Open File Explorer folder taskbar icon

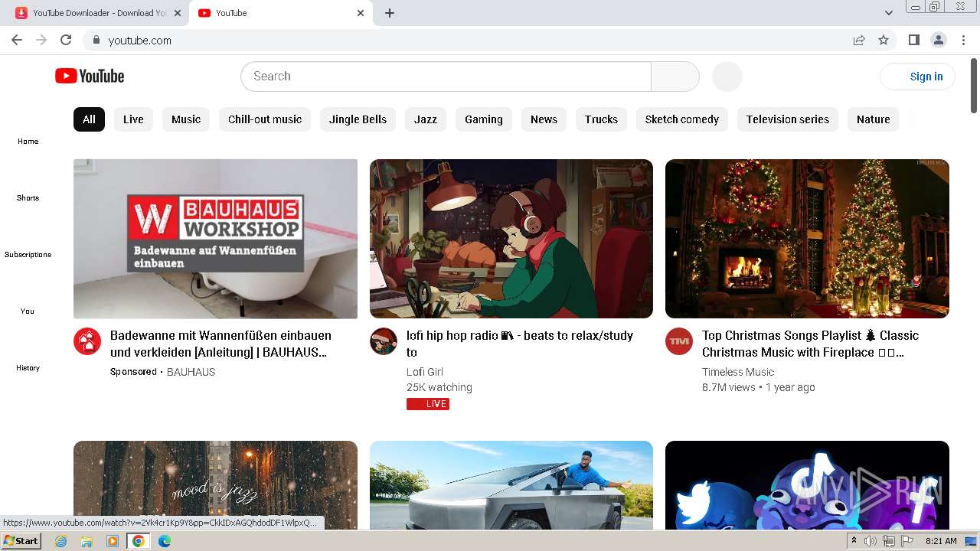coord(87,541)
